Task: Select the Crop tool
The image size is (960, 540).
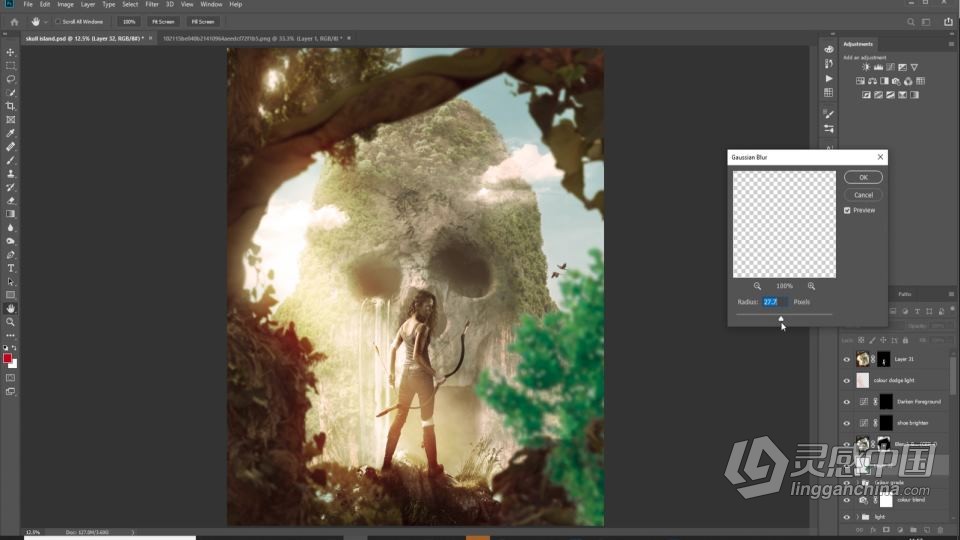Action: coord(10,106)
